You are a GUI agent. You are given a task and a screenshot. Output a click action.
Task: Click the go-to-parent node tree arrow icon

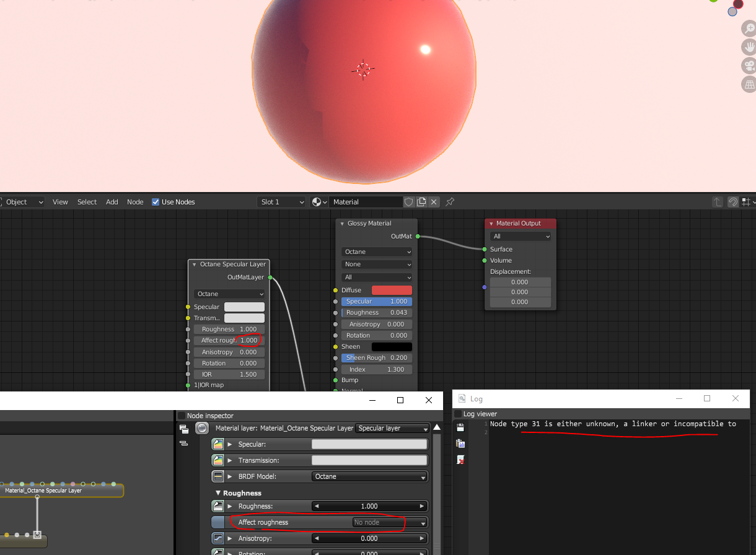tap(718, 202)
